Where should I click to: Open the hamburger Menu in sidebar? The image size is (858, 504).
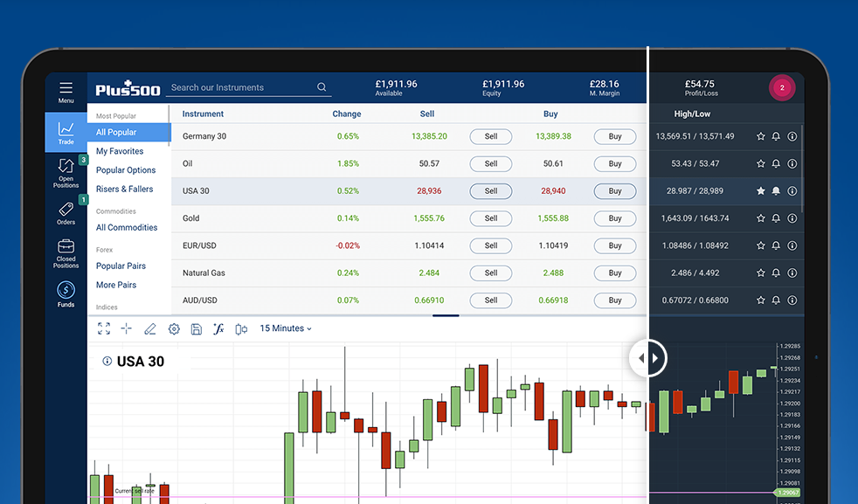click(x=66, y=90)
